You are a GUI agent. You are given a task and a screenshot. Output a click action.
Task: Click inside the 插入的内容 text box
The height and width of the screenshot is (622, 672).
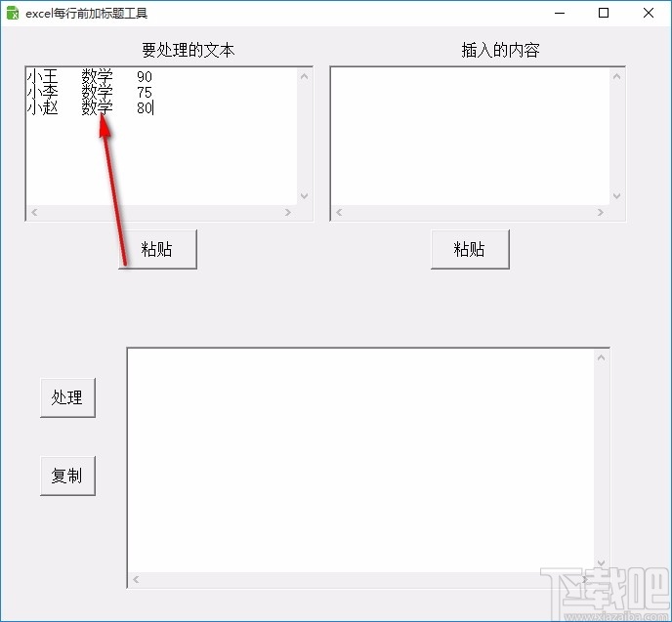pyautogui.click(x=470, y=137)
